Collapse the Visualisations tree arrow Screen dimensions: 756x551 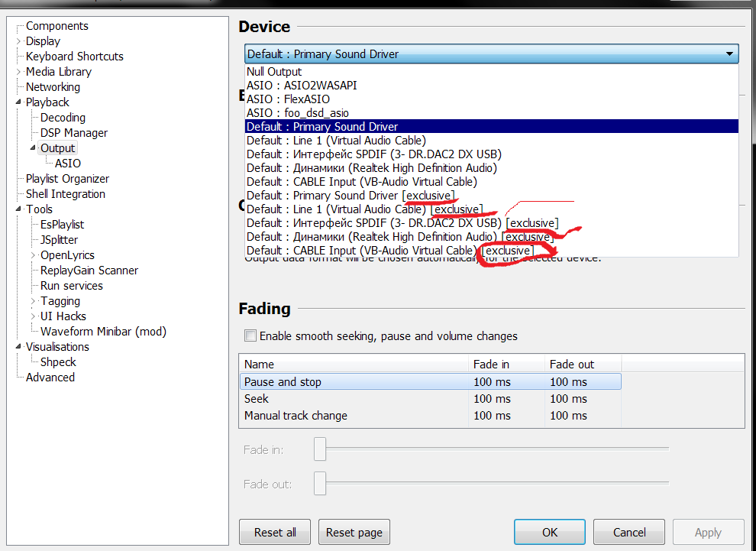tap(19, 347)
